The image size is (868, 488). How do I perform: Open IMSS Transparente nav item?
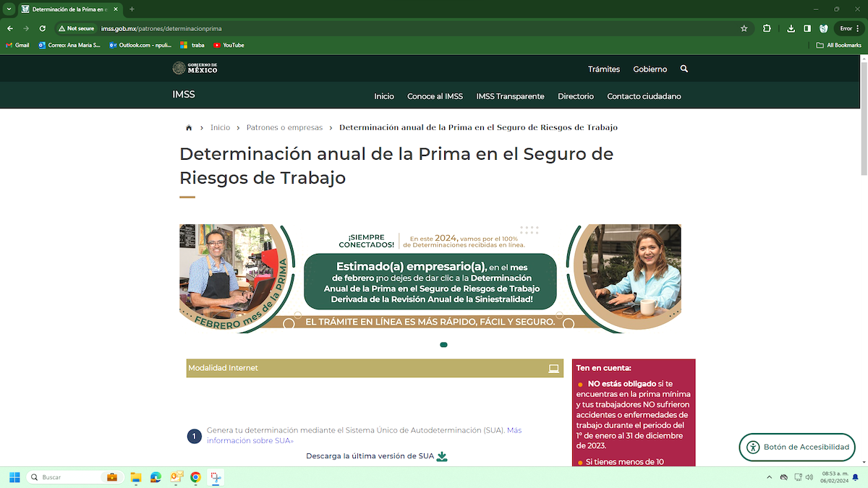tap(510, 97)
